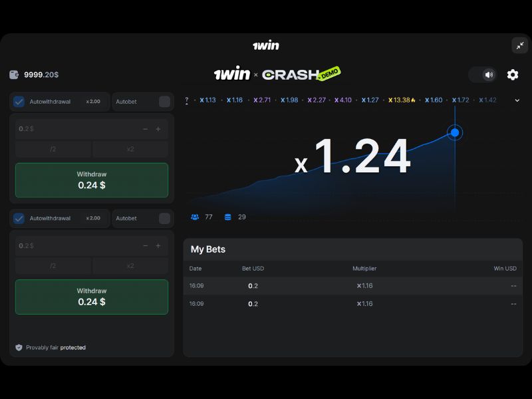532x399 pixels.
Task: Expand the multiplier history chevron
Action: [517, 100]
